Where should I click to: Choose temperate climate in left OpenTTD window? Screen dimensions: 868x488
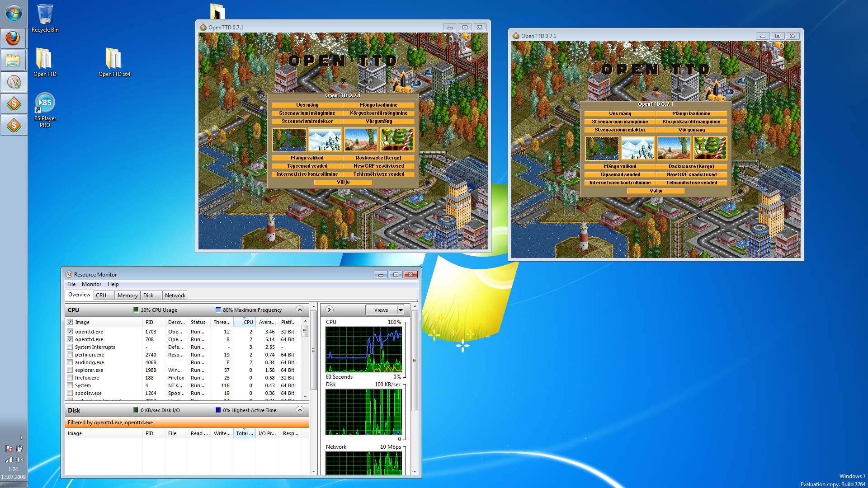[x=289, y=140]
